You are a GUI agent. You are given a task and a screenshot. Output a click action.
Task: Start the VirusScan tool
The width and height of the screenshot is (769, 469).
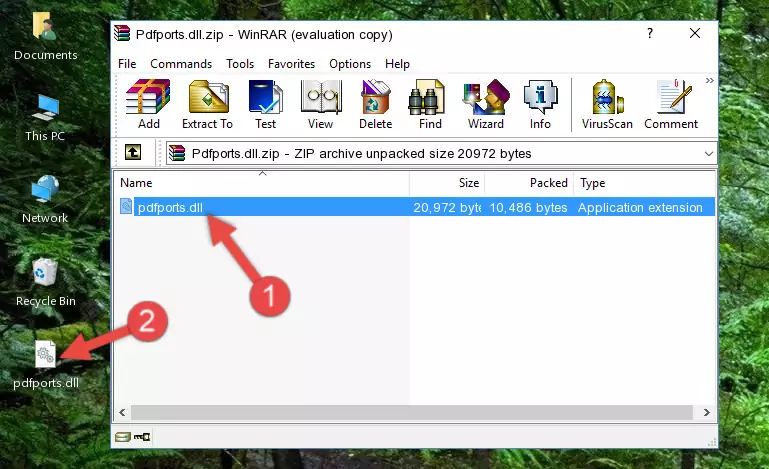[x=607, y=104]
